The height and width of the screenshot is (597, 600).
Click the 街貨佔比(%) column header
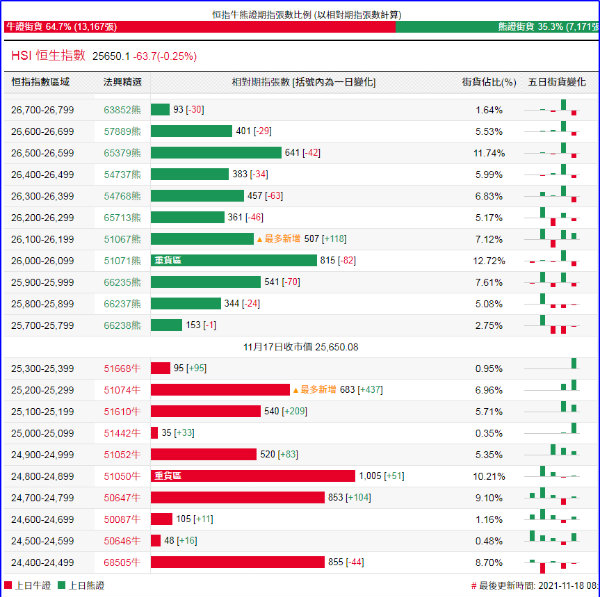coord(489,82)
